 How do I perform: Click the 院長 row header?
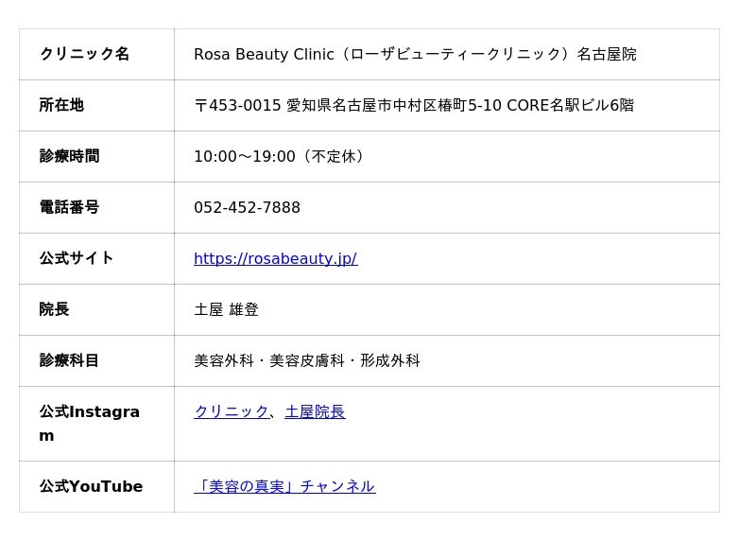(54, 309)
